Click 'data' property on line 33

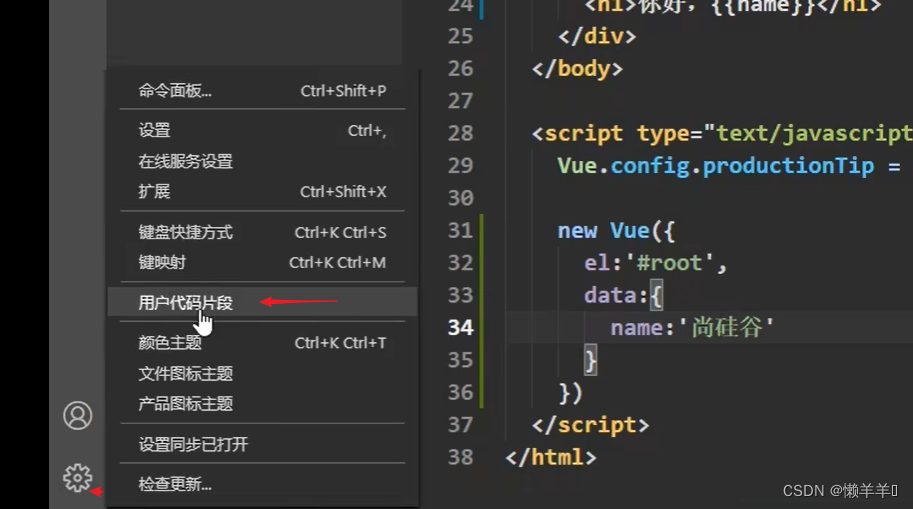click(610, 295)
